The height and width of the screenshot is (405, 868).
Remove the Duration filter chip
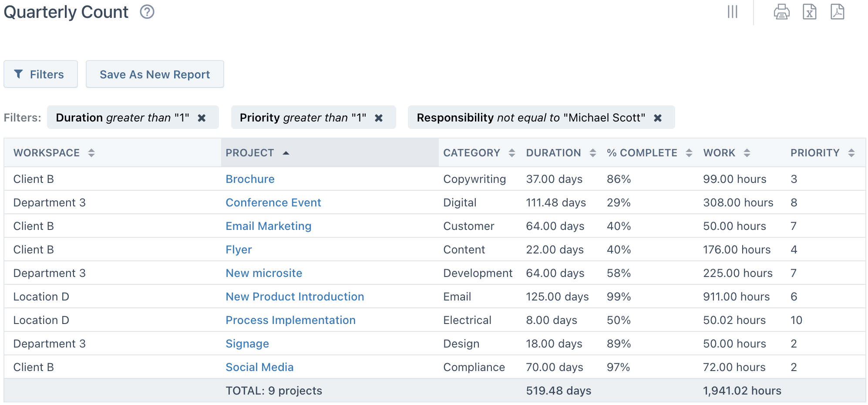tap(202, 117)
